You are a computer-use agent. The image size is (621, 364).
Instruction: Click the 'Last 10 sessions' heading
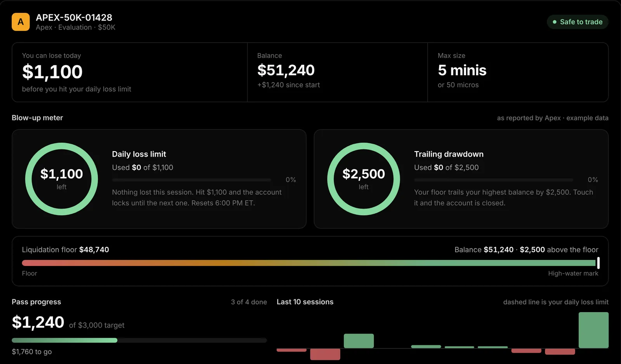(x=305, y=302)
